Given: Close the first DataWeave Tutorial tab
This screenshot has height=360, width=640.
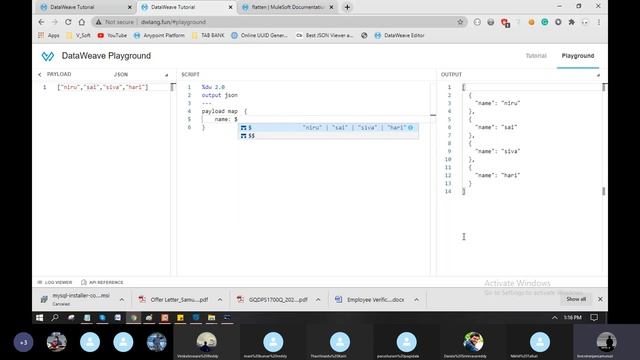Looking at the screenshot, I should pos(130,7).
